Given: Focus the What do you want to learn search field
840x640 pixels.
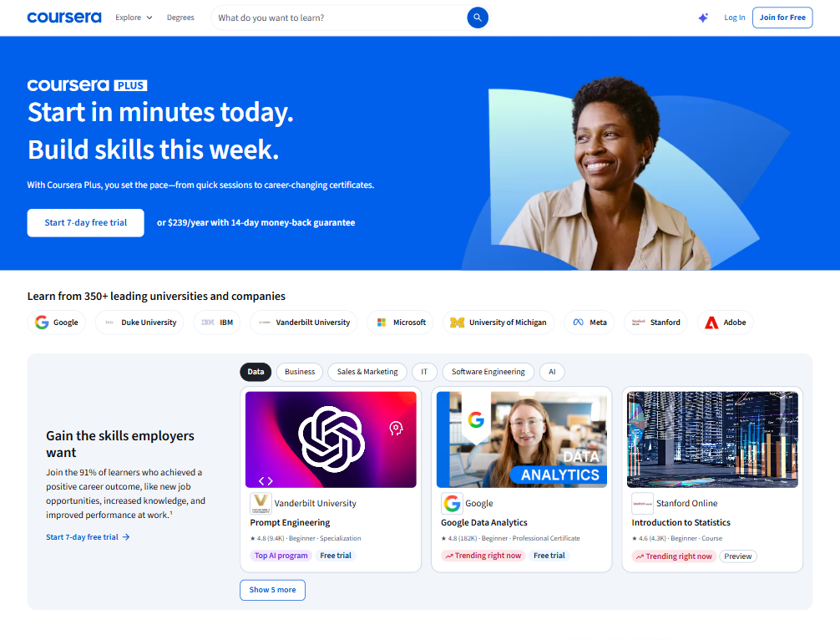Looking at the screenshot, I should click(340, 18).
